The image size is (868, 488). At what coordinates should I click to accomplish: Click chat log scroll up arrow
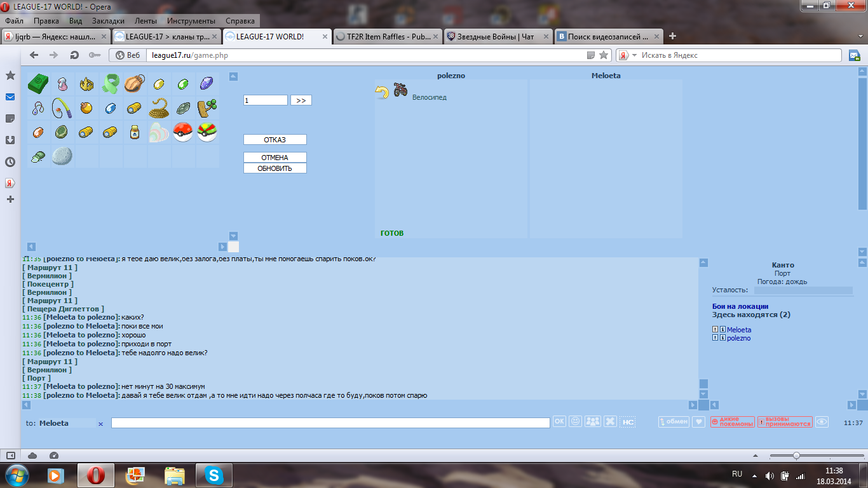pyautogui.click(x=703, y=262)
